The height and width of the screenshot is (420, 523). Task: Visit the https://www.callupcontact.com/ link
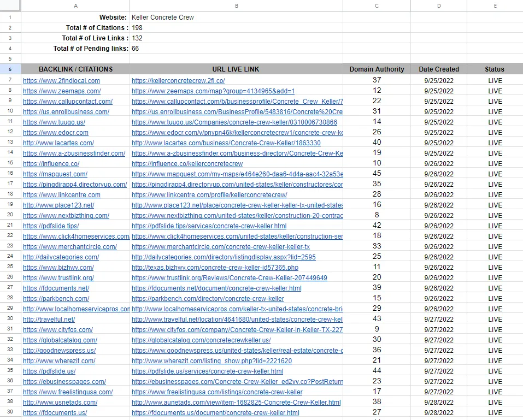68,102
